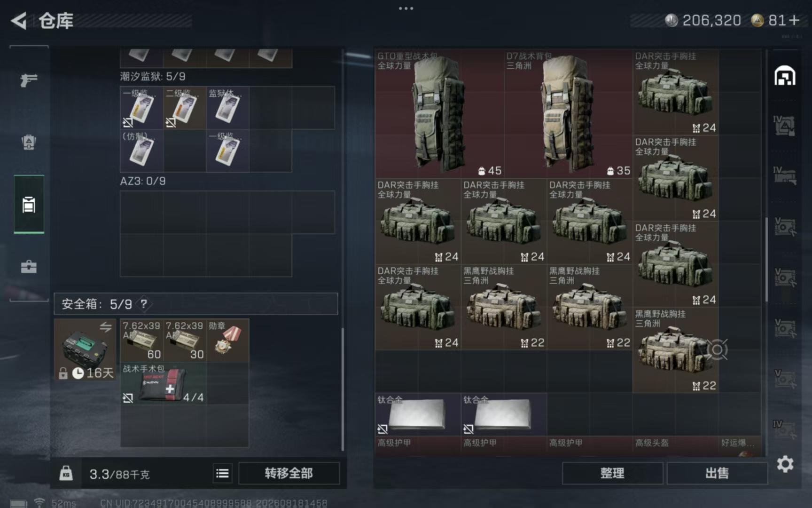This screenshot has height=508, width=812.
Task: Tap the swap arrows on the safe box
Action: click(x=106, y=326)
